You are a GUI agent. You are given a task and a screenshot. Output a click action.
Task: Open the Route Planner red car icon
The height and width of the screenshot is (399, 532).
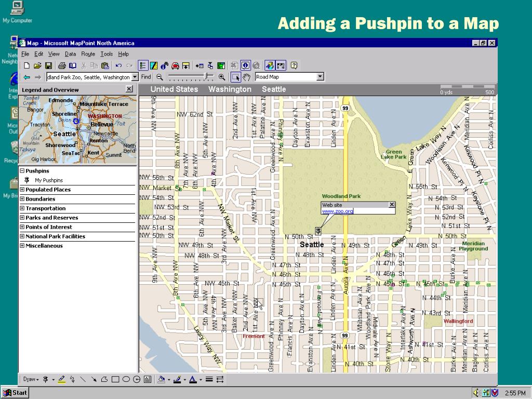pyautogui.click(x=175, y=65)
